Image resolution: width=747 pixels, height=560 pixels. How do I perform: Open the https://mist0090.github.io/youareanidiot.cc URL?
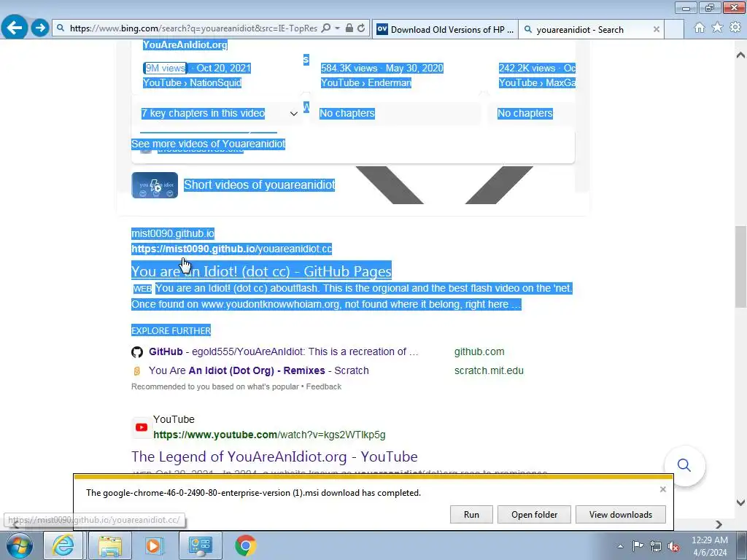coord(231,249)
